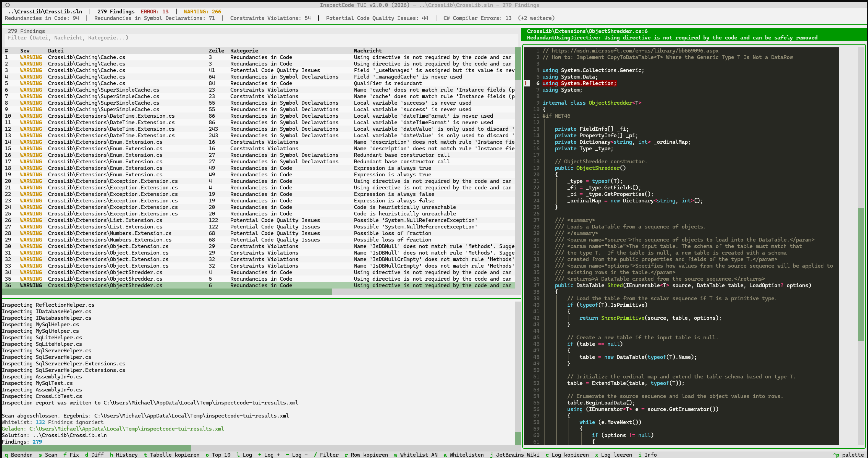Open the 'i Info' footer item
This screenshot has height=458, width=868.
648,455
